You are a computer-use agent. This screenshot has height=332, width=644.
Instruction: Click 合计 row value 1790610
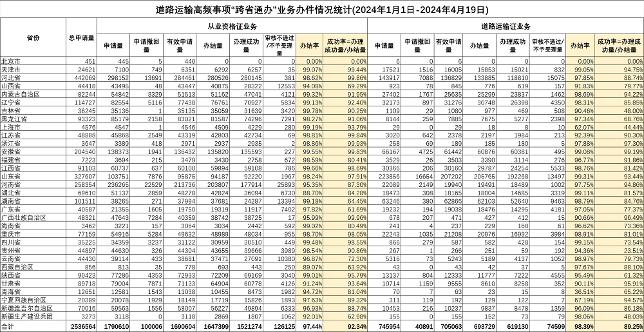tap(117, 326)
